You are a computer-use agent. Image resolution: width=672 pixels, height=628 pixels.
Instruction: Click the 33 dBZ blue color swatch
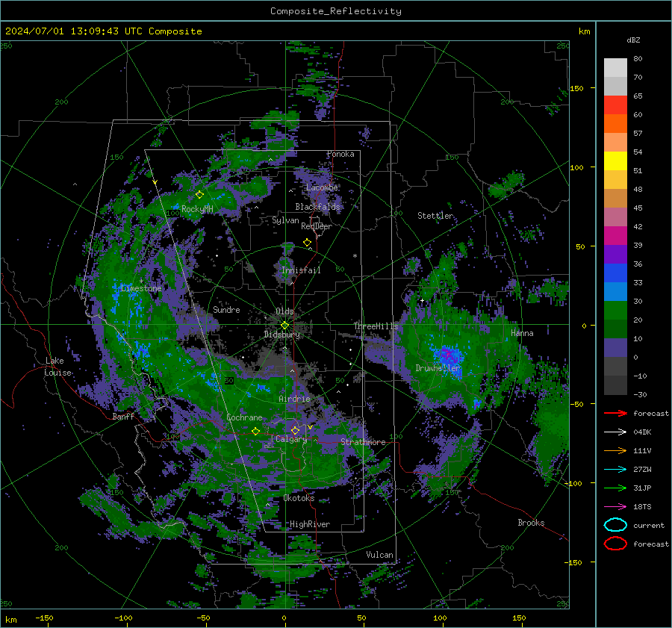(615, 273)
